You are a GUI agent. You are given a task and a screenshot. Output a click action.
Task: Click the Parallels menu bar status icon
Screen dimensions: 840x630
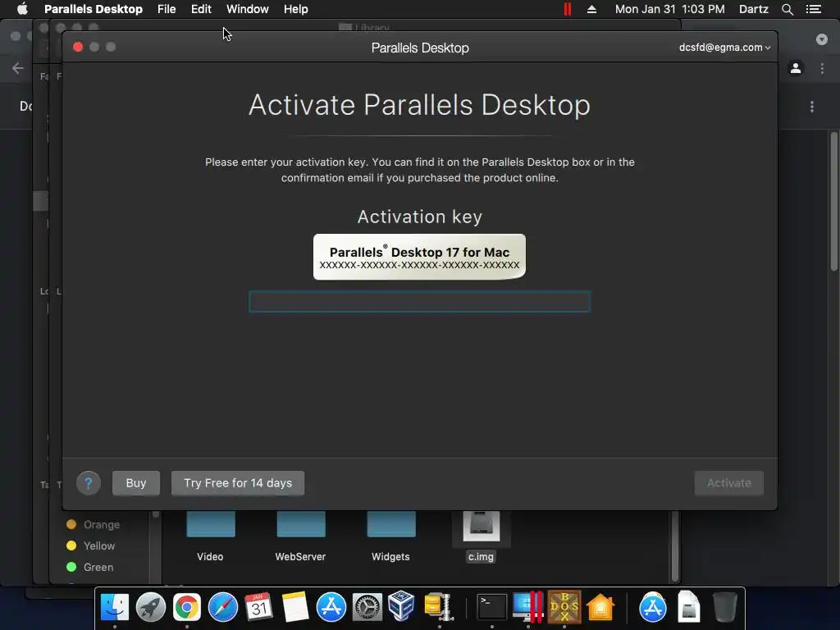[568, 9]
